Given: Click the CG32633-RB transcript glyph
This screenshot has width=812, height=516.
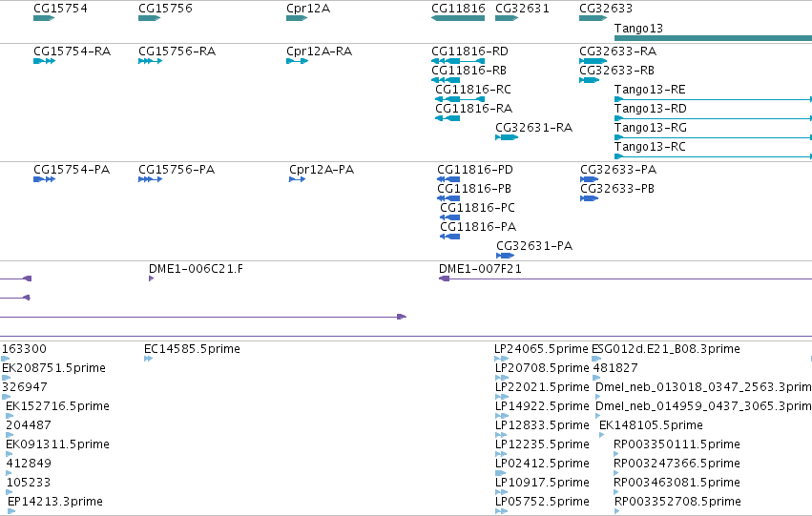Looking at the screenshot, I should click(x=590, y=80).
